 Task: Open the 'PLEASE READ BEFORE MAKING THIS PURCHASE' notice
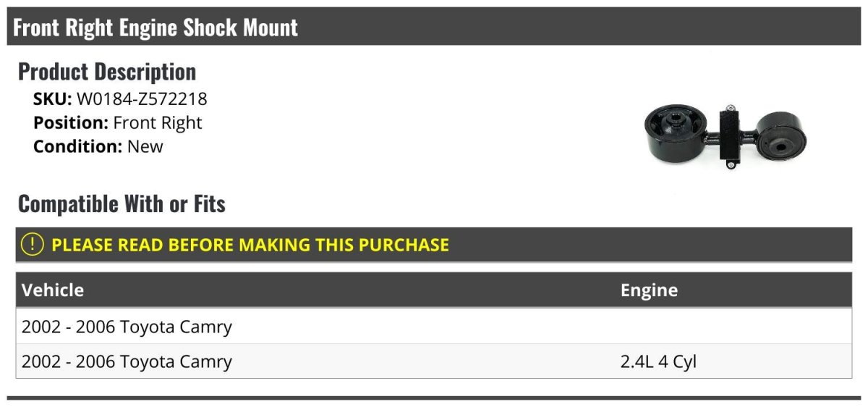coord(250,245)
